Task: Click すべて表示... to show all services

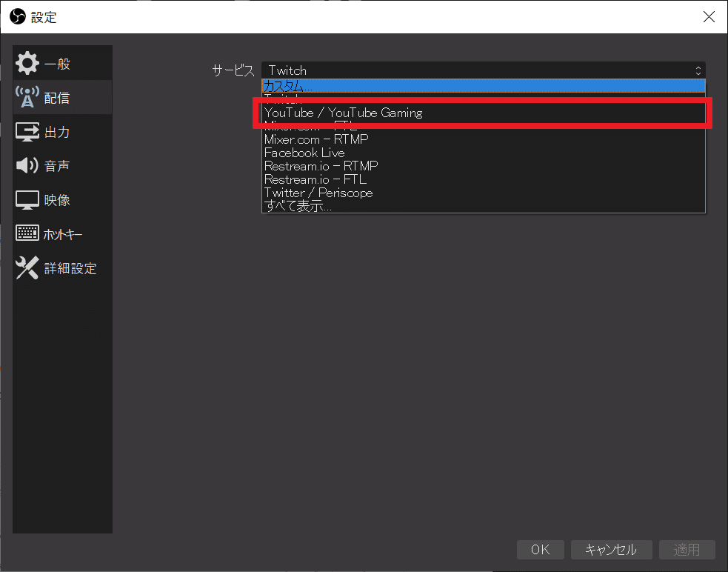Action: 484,206
